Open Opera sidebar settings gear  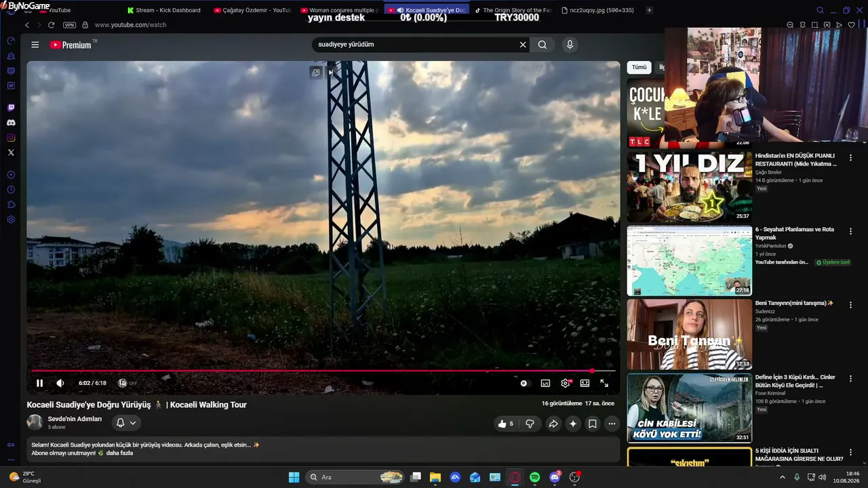click(11, 220)
